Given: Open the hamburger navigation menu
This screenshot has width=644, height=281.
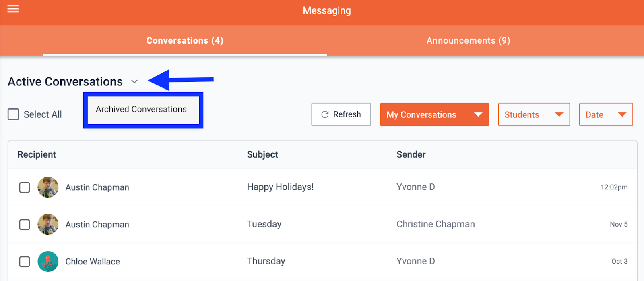Looking at the screenshot, I should coord(13,9).
